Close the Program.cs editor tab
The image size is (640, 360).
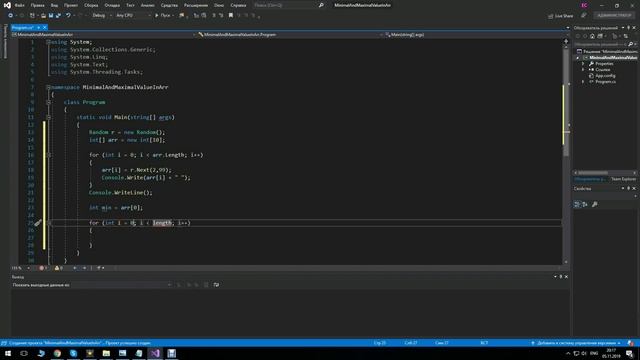(x=44, y=27)
